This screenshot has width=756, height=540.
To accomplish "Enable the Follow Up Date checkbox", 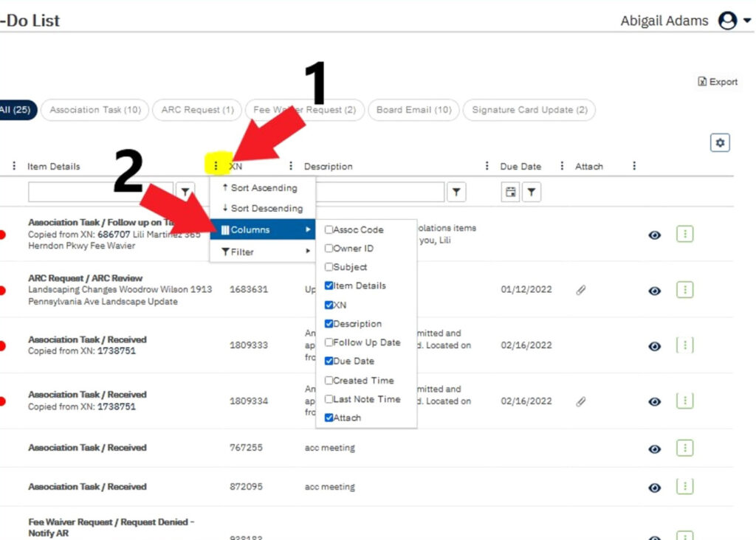I will click(x=329, y=342).
